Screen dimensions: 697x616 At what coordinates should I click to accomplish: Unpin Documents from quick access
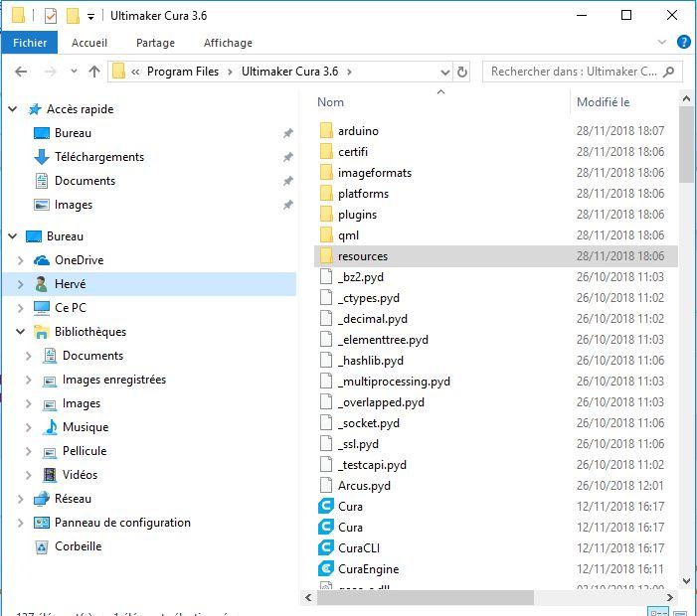pos(288,181)
